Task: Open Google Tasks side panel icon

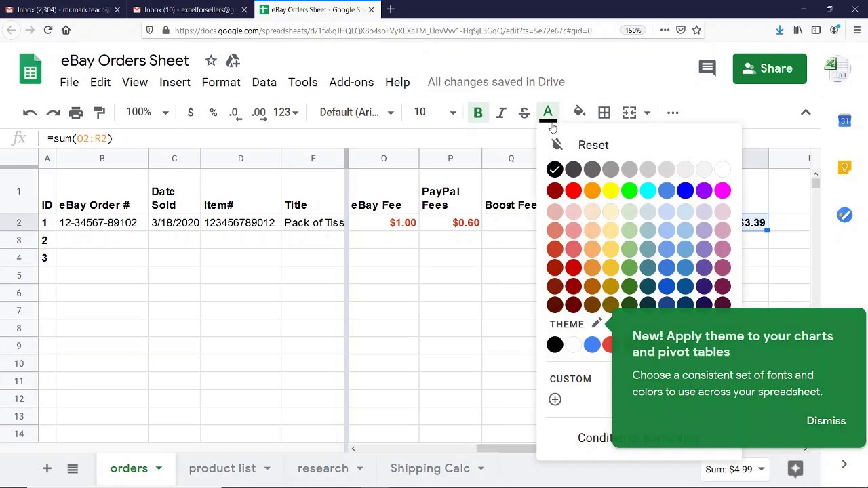Action: click(x=844, y=215)
